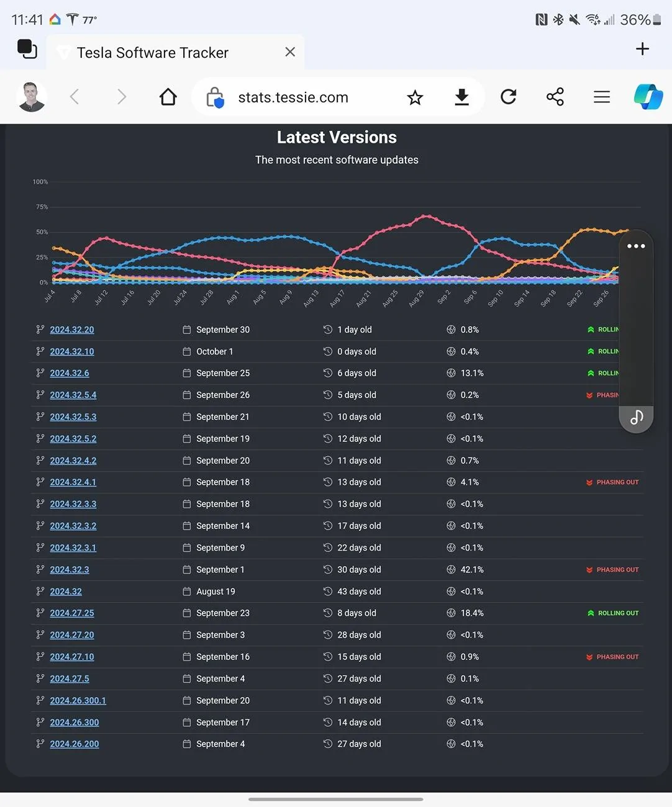This screenshot has height=807, width=672.
Task: Share the page using the share icon
Action: pyautogui.click(x=555, y=97)
